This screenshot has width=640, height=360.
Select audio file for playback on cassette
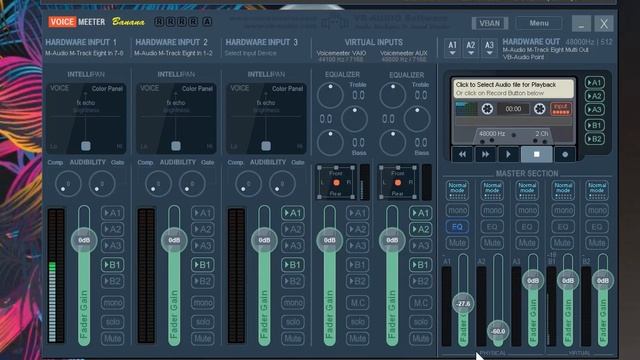coord(514,89)
